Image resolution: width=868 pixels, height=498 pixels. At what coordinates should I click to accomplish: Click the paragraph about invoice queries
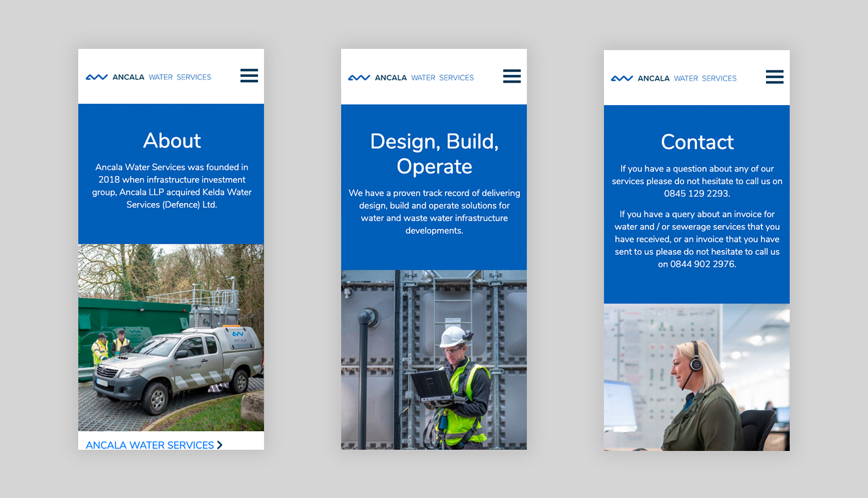click(x=697, y=239)
